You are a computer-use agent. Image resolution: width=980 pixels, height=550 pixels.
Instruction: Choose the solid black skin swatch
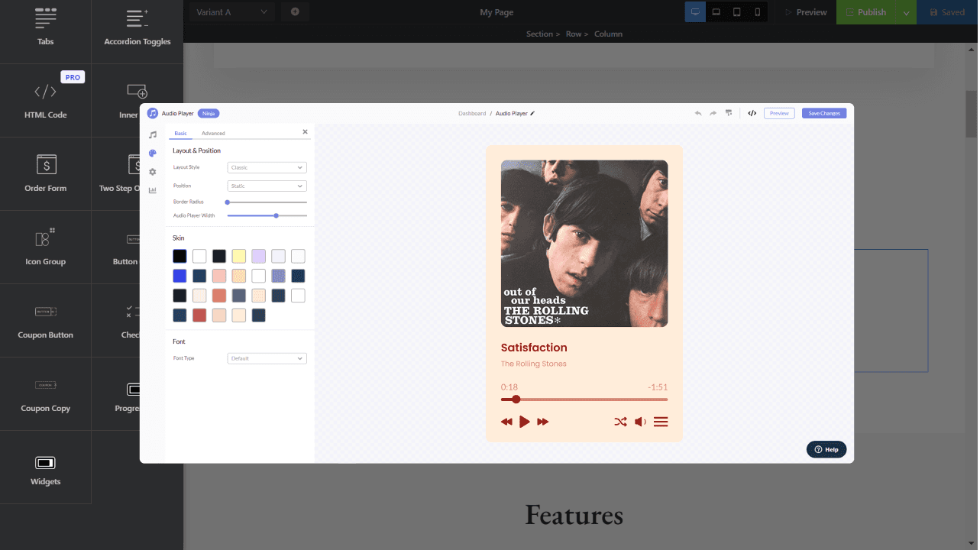180,256
